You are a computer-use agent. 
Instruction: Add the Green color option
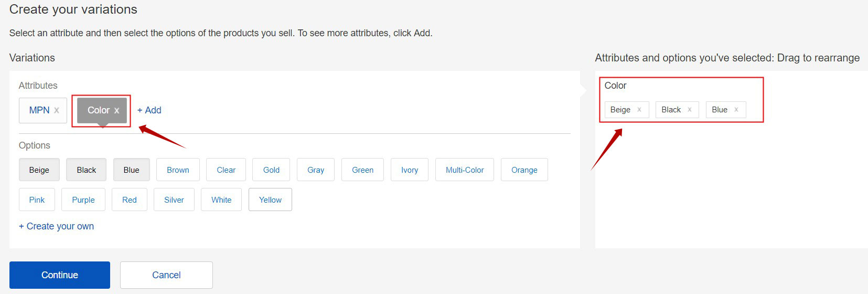point(362,170)
